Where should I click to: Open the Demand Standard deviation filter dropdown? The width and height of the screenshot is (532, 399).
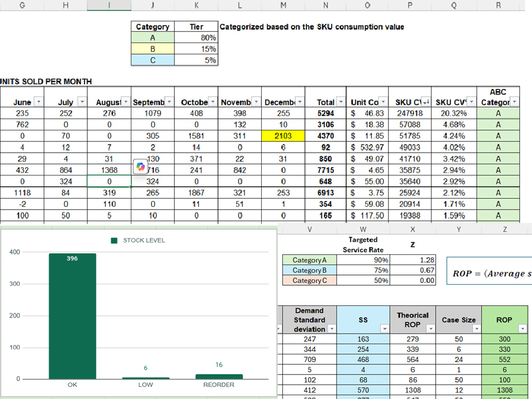332,329
